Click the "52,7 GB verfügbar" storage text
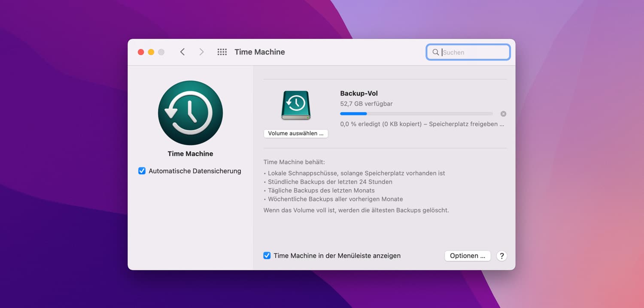Image resolution: width=644 pixels, height=308 pixels. (366, 104)
